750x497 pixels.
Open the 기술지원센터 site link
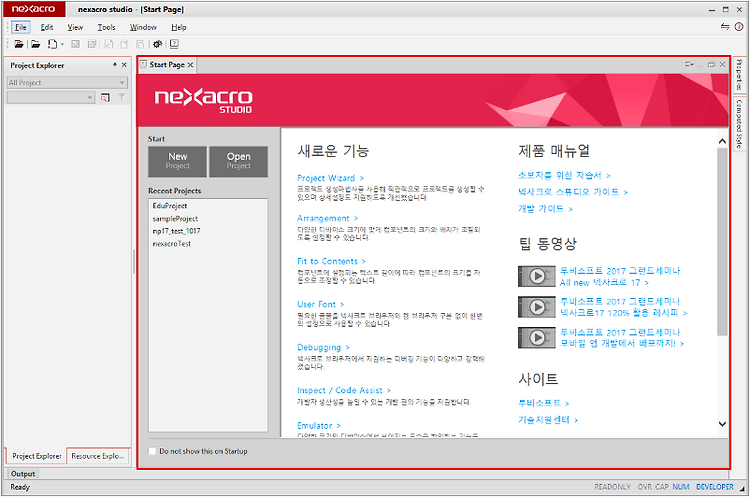click(x=548, y=420)
